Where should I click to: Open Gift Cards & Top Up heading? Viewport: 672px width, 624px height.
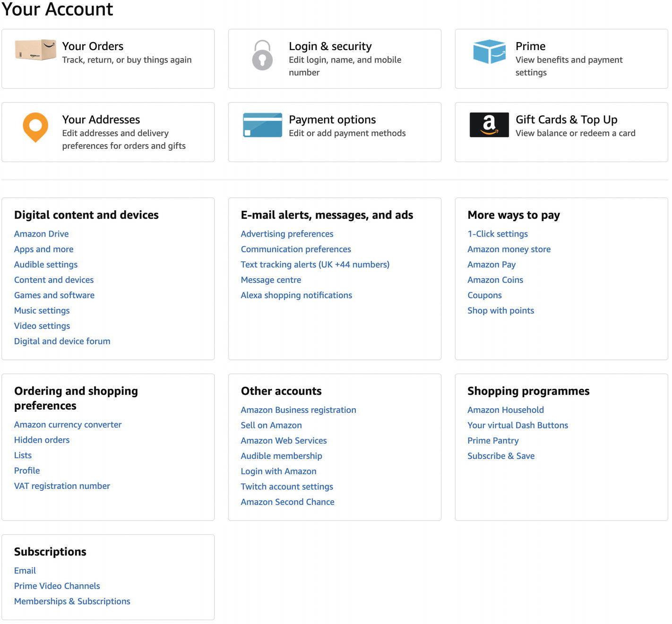click(x=566, y=120)
